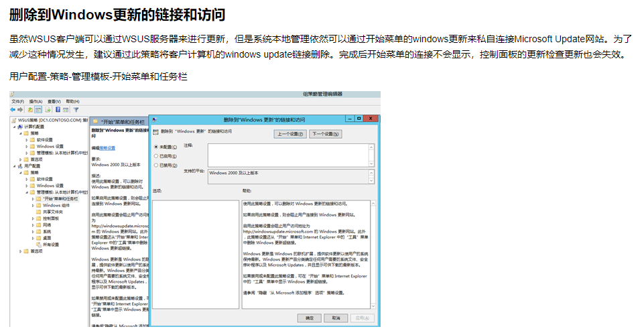Viewport: 644px width, 331px height.
Task: Click the up-one-level folder toolbar icon
Action: click(x=30, y=110)
